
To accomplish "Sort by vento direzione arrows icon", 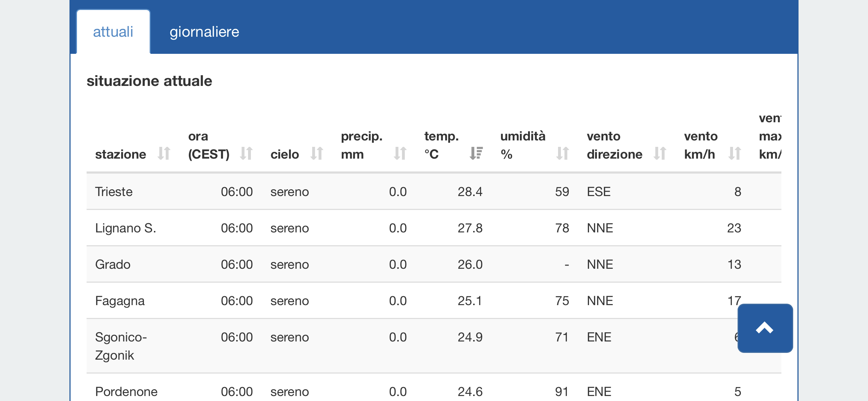I will point(660,153).
